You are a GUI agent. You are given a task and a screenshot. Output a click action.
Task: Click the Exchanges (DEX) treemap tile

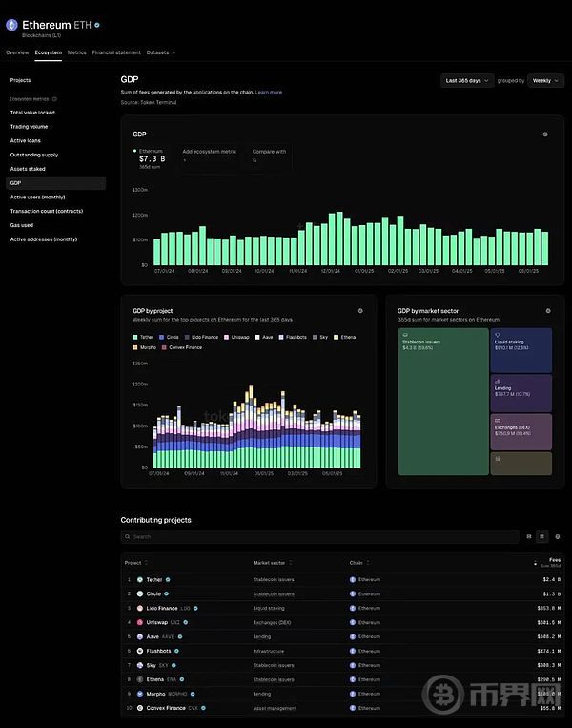pos(521,432)
